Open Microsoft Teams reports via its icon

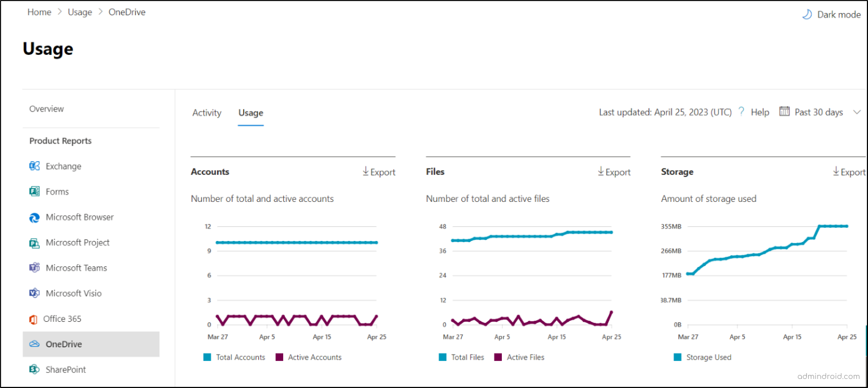34,268
